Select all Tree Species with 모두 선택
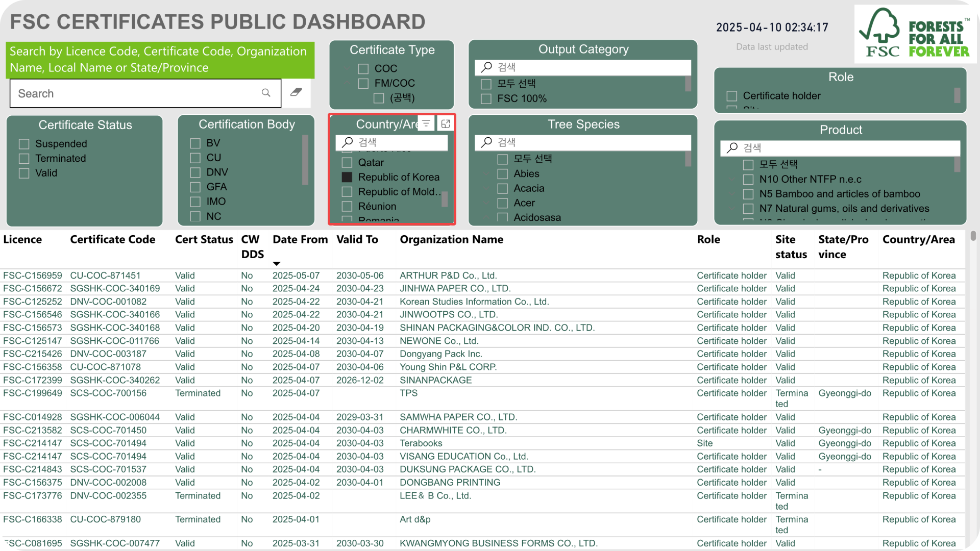 coord(503,159)
